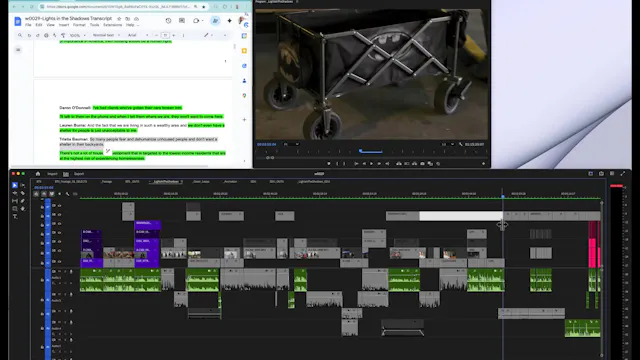The height and width of the screenshot is (360, 640).
Task: Open Program monitor button editor plus
Action: tap(483, 164)
